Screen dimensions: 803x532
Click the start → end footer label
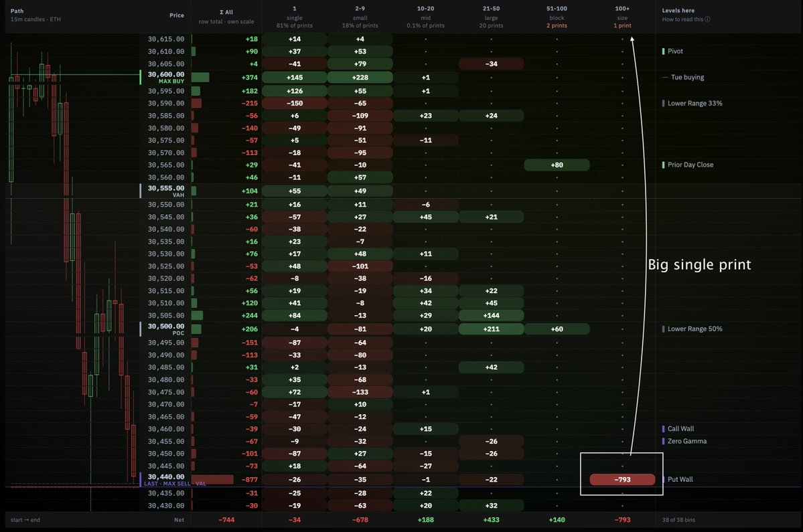[x=25, y=520]
